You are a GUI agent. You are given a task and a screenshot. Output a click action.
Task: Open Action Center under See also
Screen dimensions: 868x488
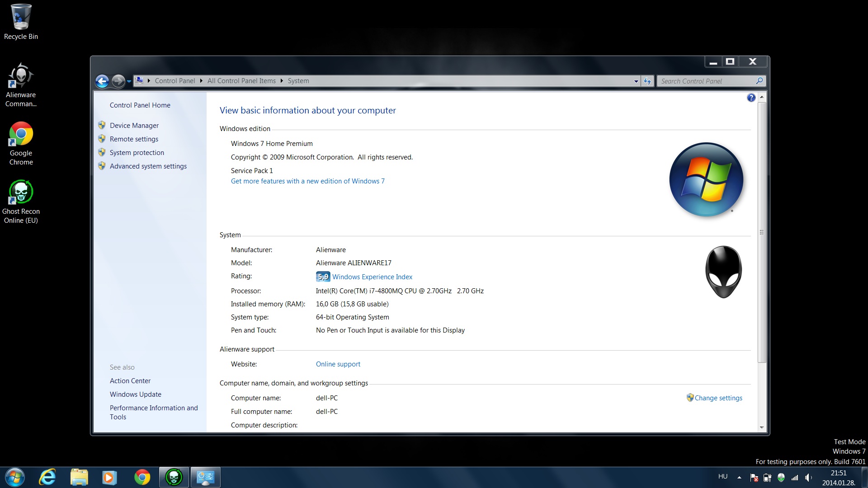click(130, 381)
